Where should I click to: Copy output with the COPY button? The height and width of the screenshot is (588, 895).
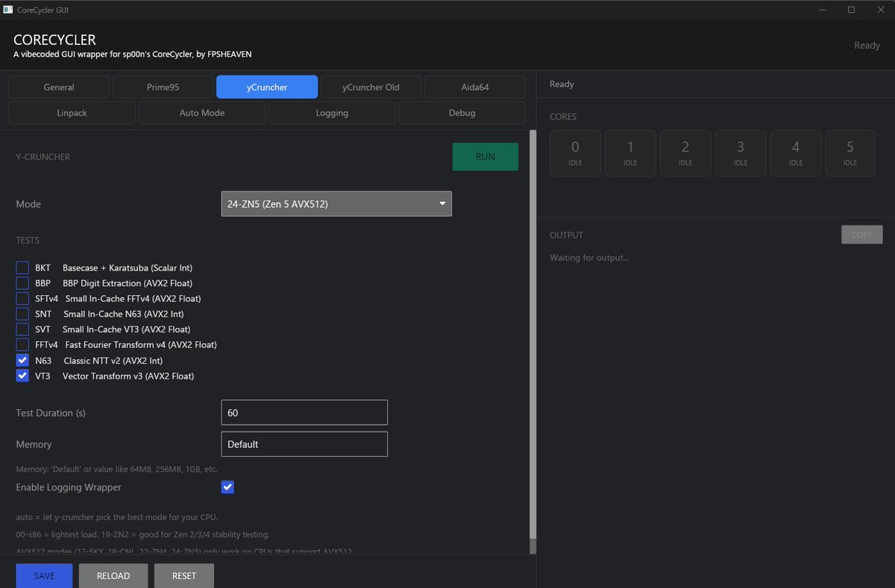[x=861, y=235]
